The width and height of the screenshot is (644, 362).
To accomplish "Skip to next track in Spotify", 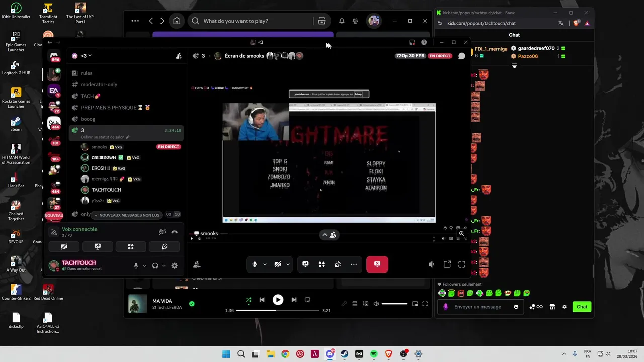I will click(294, 300).
